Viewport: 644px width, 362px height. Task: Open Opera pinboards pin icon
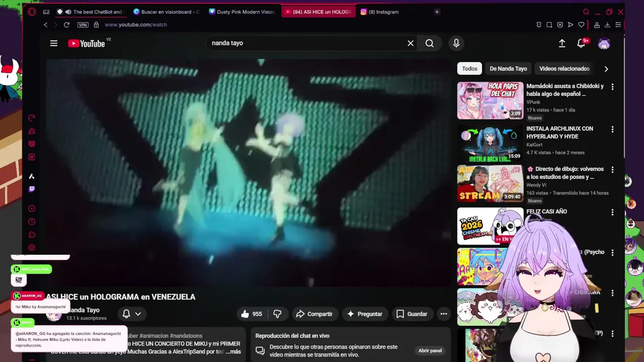coord(539,25)
